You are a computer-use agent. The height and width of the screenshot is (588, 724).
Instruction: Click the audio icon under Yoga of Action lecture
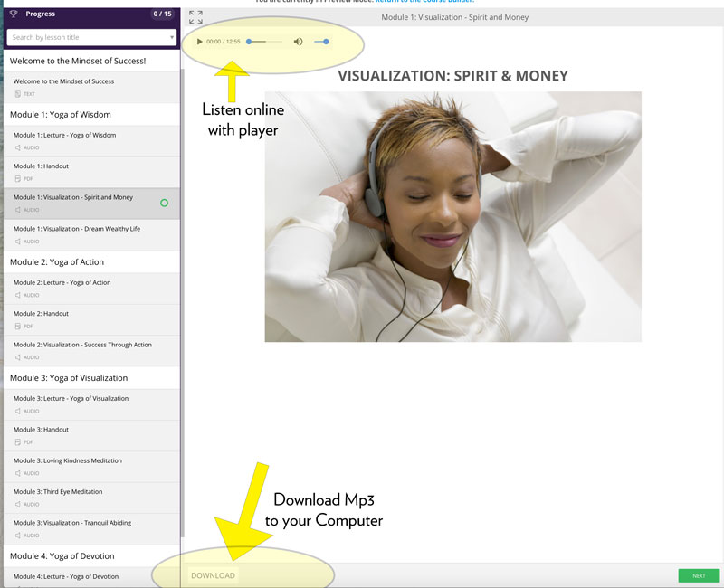point(18,295)
